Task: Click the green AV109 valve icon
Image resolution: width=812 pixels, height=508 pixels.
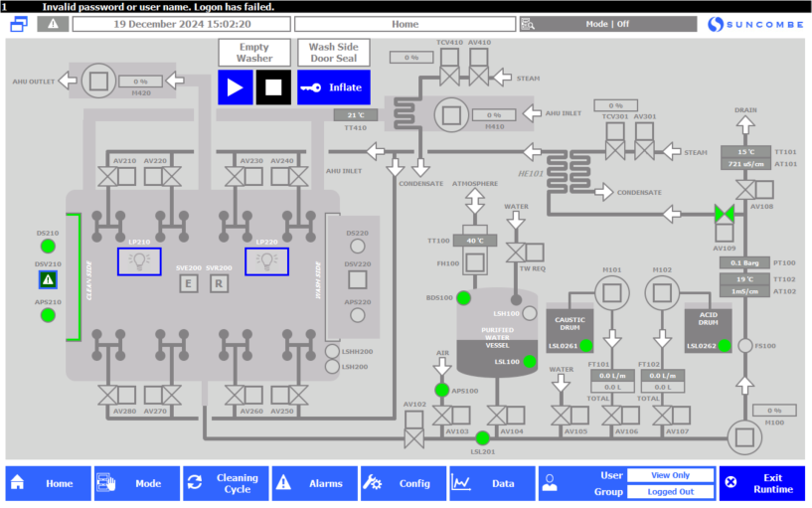Action: (725, 213)
